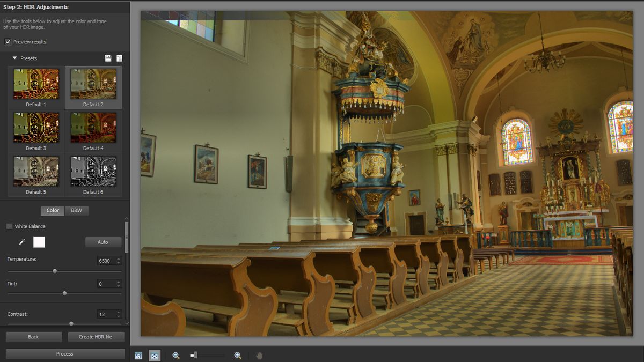644x362 pixels.
Task: Click the Process button
Action: pyautogui.click(x=65, y=354)
